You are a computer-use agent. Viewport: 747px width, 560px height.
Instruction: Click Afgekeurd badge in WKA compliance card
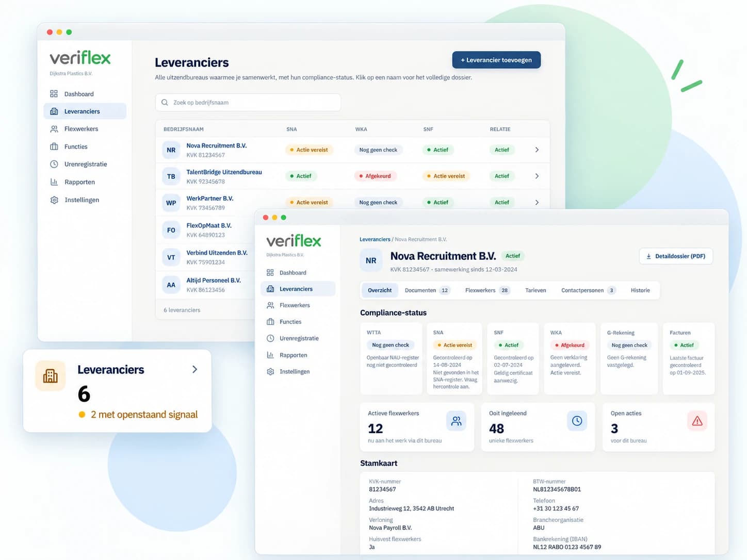pyautogui.click(x=570, y=345)
